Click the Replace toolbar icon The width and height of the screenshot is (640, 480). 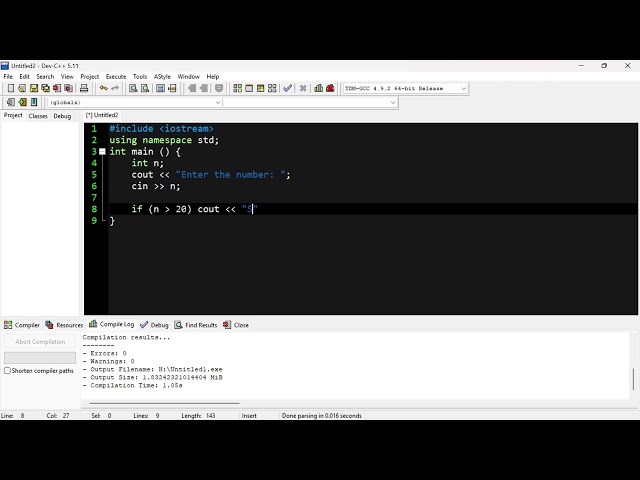tap(145, 88)
